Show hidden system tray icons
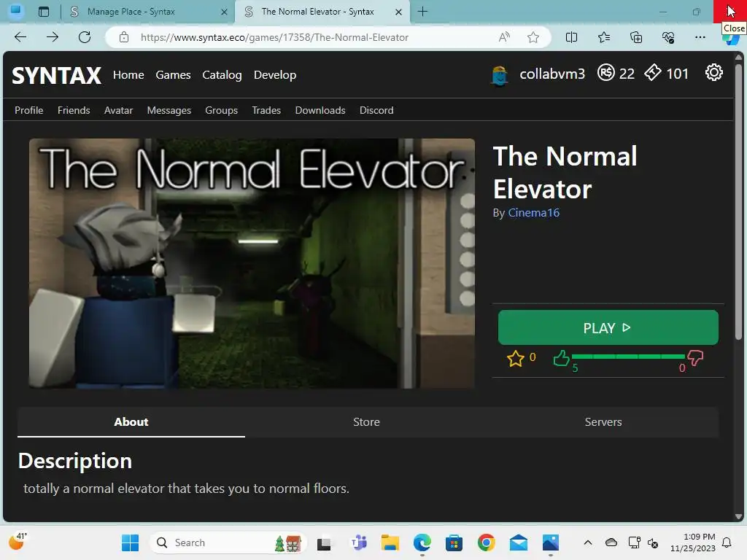This screenshot has height=560, width=747. [588, 542]
